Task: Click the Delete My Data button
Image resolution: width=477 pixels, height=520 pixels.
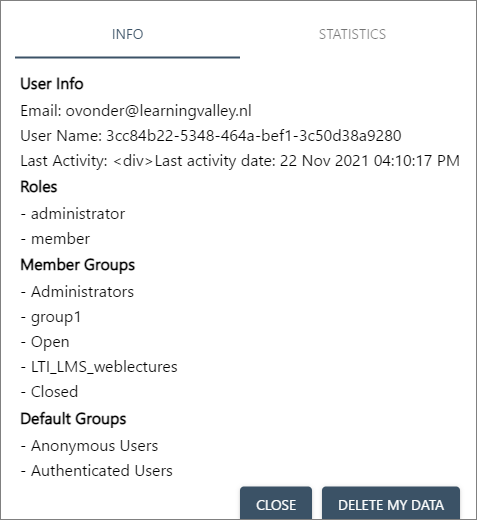Action: coord(391,505)
